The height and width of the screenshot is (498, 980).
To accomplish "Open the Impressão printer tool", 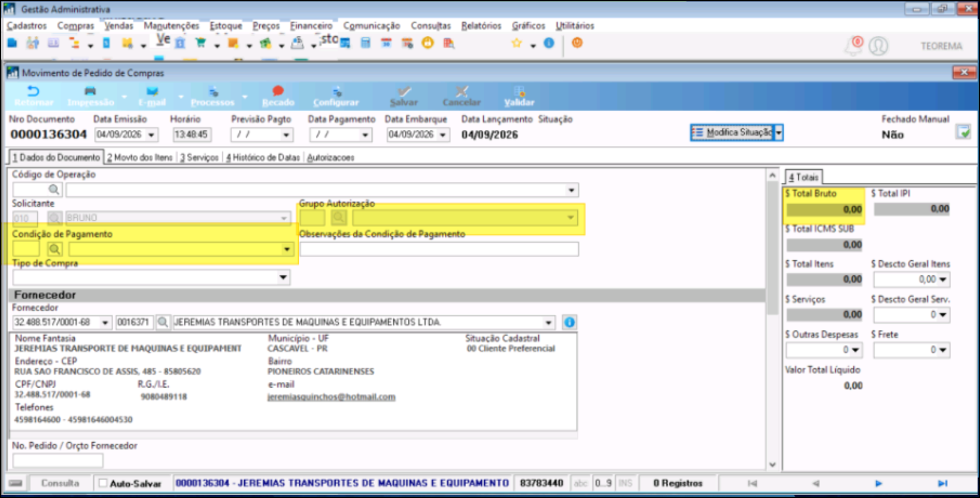I will [90, 92].
